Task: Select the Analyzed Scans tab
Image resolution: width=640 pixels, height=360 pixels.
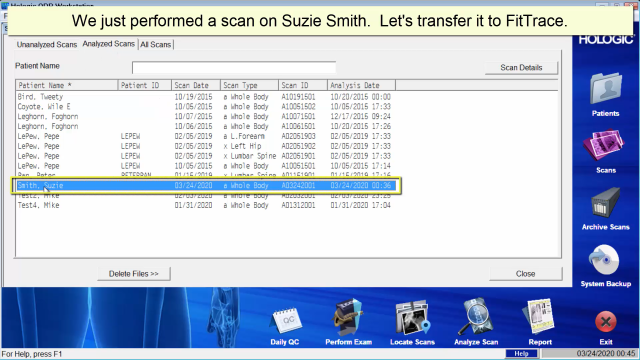Action: click(x=109, y=44)
